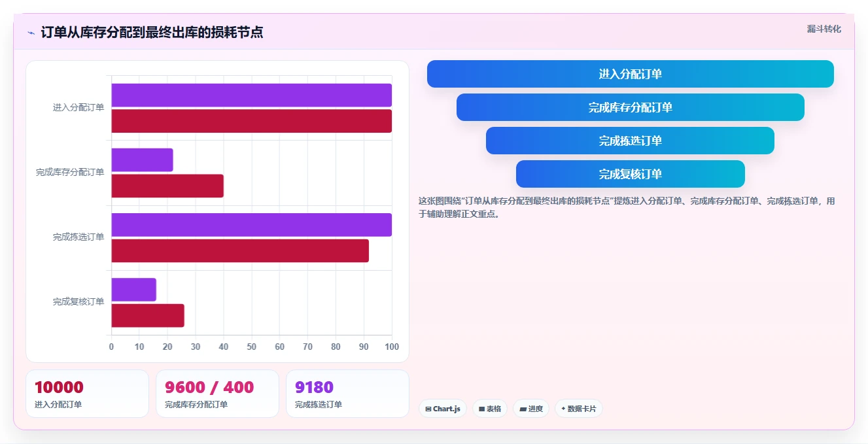Click the x-axis tick label 10
Viewport: 868px width, 444px height.
[139, 347]
